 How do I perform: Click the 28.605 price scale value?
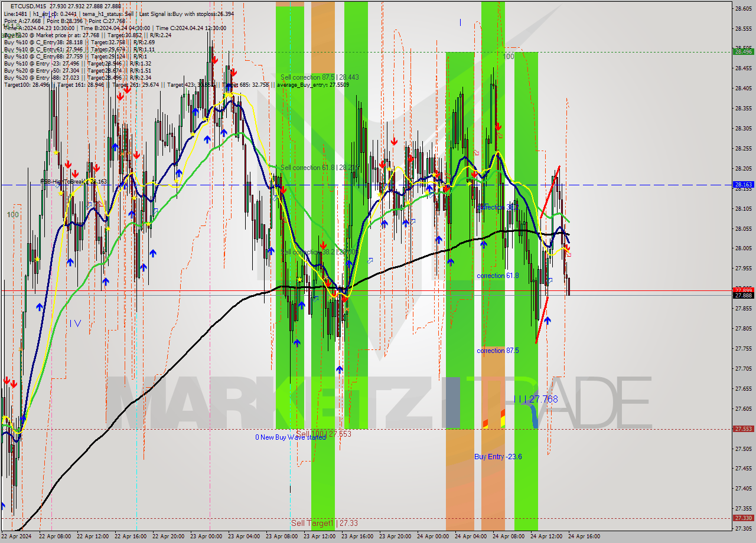(743, 8)
